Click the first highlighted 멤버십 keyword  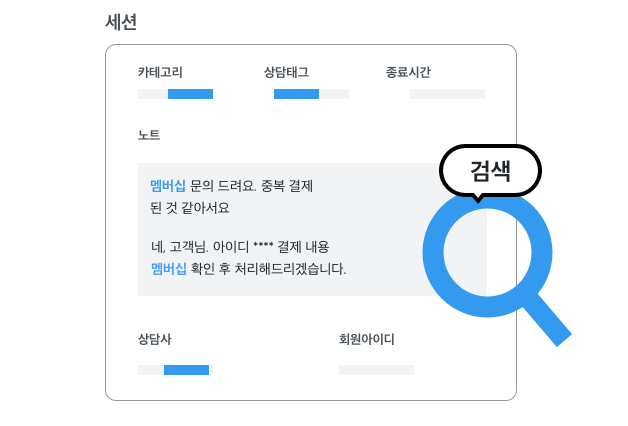coord(168,186)
